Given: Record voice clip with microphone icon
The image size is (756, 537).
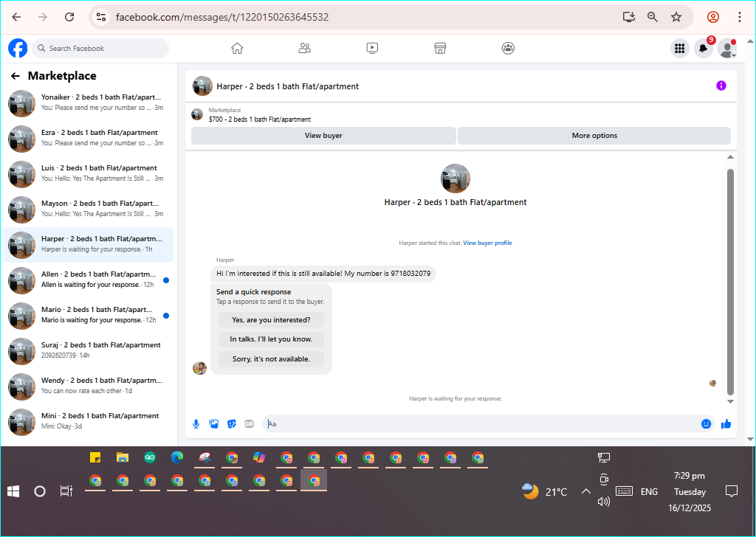Looking at the screenshot, I should coord(196,424).
